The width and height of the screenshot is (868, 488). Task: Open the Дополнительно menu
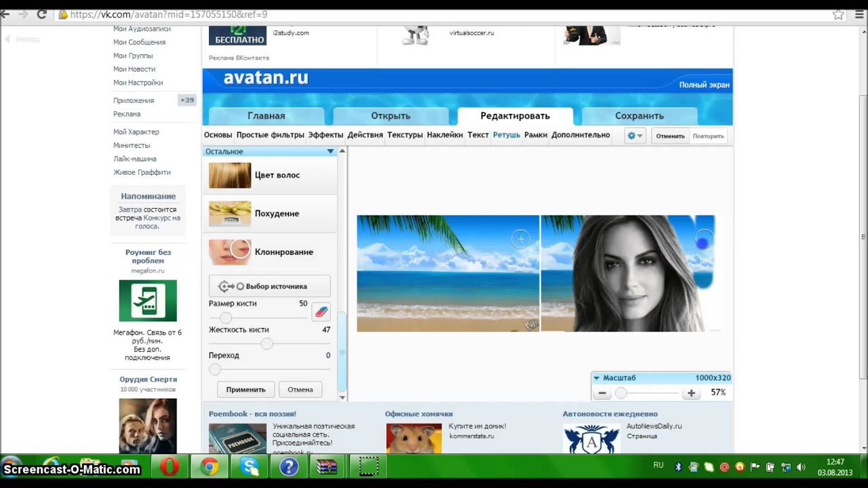[x=580, y=135]
